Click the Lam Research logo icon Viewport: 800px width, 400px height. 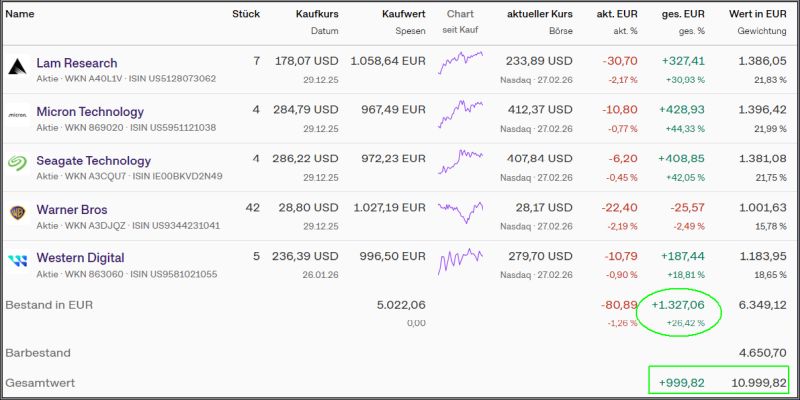click(17, 68)
